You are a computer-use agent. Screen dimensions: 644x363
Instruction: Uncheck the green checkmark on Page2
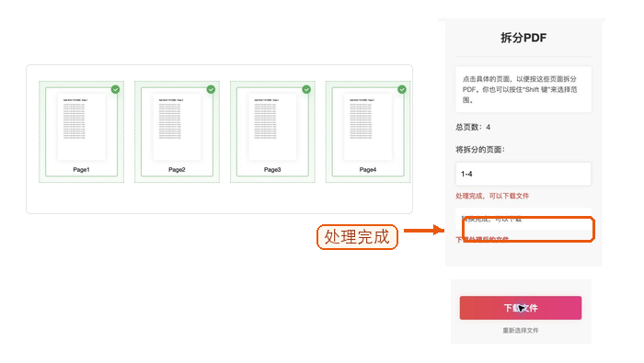point(211,89)
